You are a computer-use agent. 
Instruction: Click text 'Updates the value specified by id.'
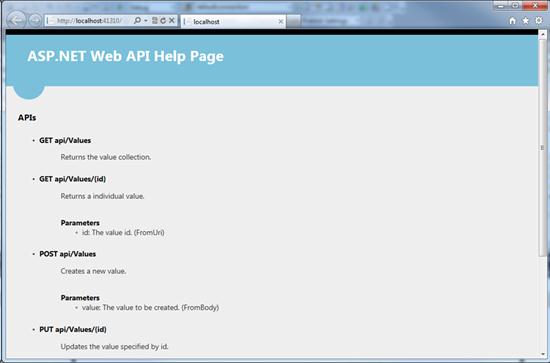click(x=114, y=347)
